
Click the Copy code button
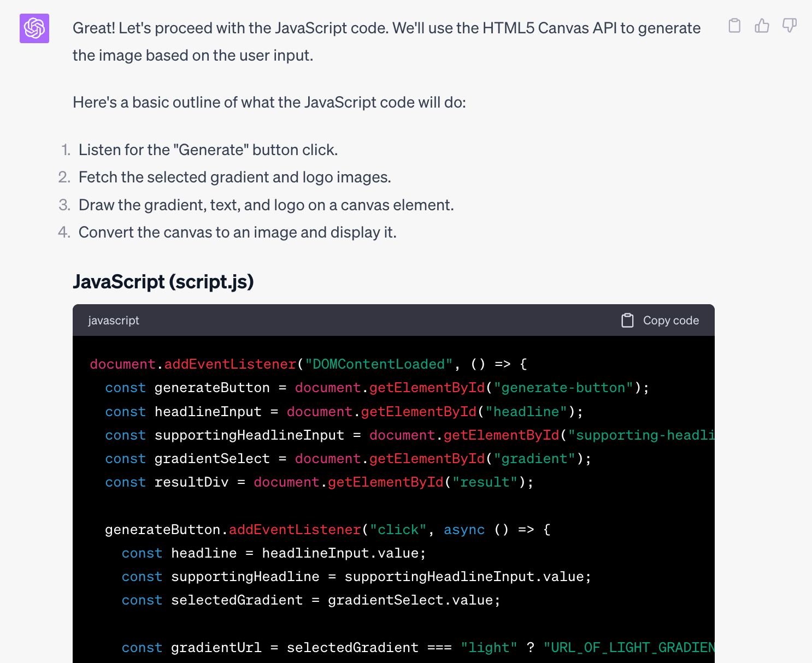click(660, 321)
